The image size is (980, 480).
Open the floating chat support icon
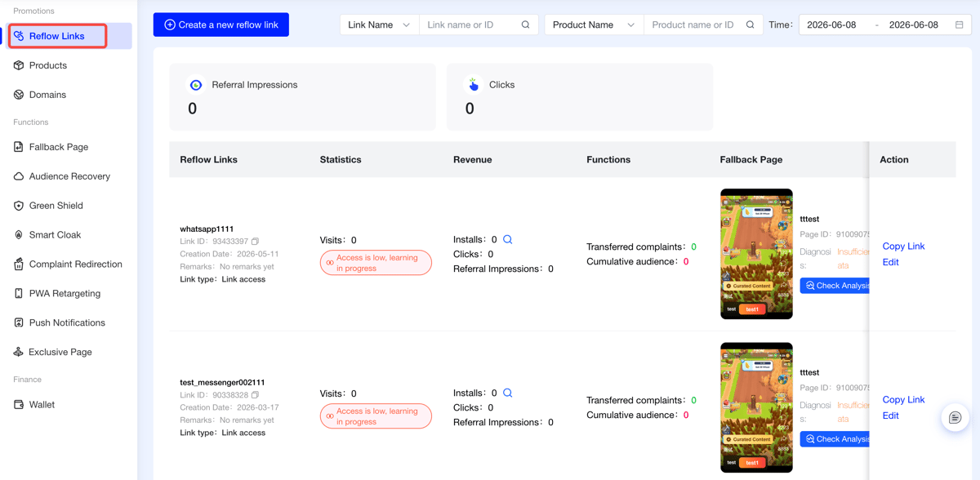(955, 418)
